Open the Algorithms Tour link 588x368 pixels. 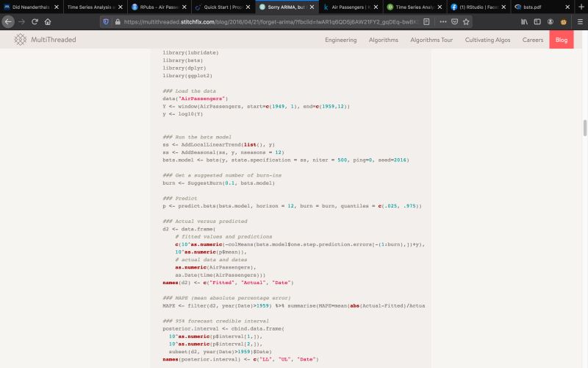coord(431,40)
